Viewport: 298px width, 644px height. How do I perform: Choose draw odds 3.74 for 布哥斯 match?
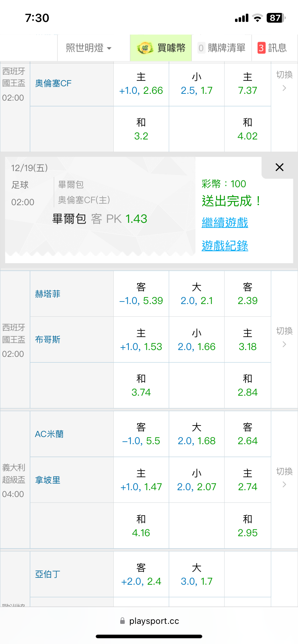click(141, 385)
